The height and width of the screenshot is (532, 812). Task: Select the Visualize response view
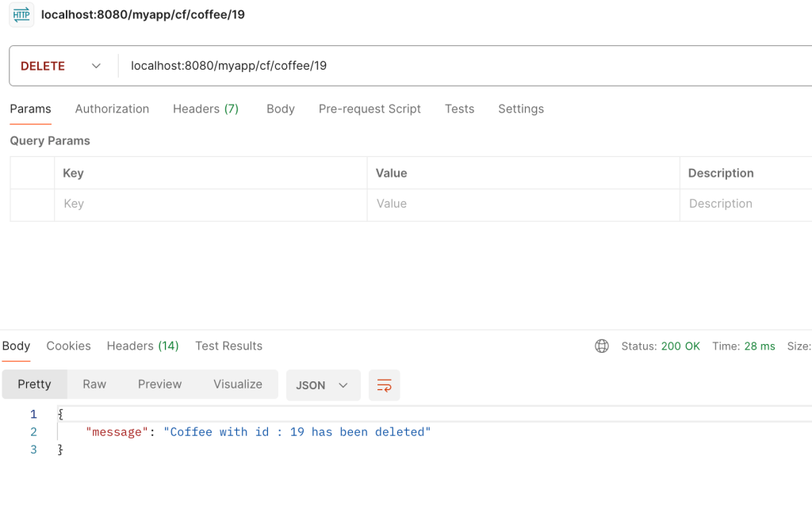[x=237, y=385]
